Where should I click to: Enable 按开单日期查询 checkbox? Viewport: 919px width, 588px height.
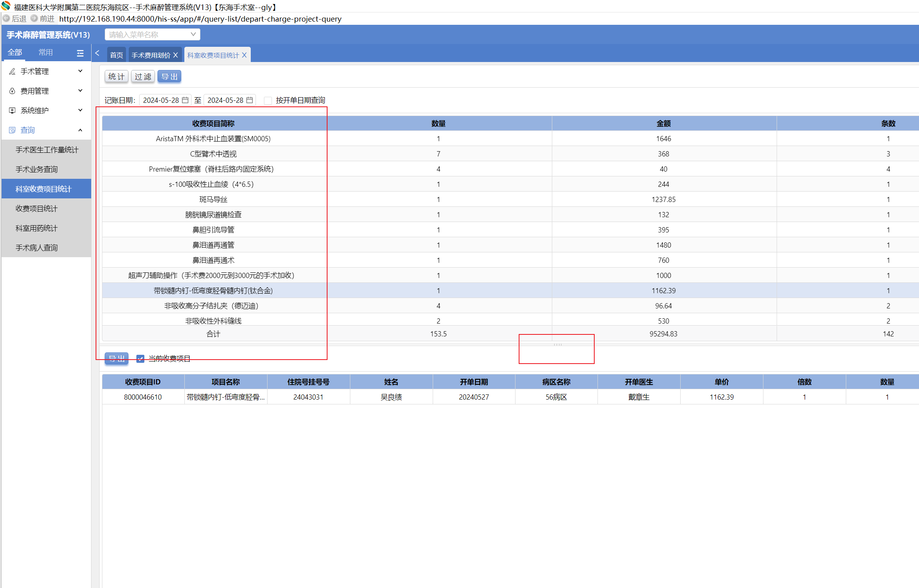pos(268,100)
